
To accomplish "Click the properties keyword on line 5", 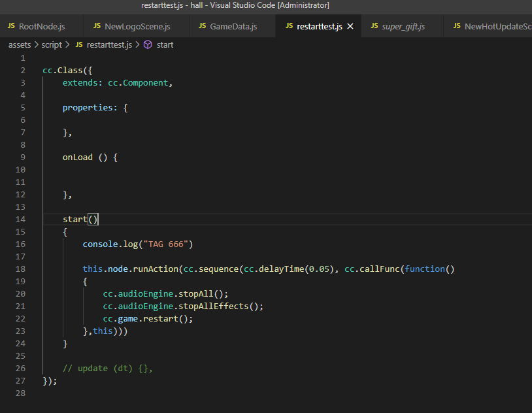I will (x=88, y=108).
